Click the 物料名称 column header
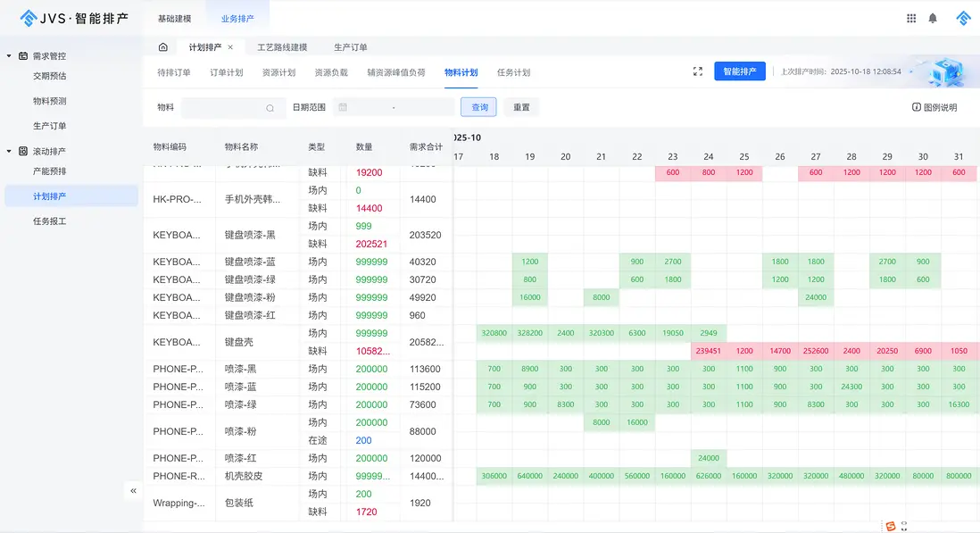This screenshot has width=980, height=533. coord(241,146)
